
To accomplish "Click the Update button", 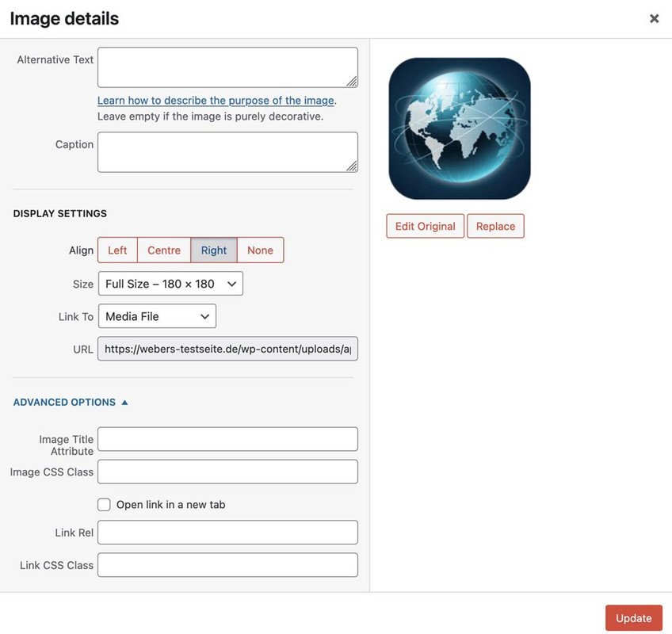I will 634,617.
